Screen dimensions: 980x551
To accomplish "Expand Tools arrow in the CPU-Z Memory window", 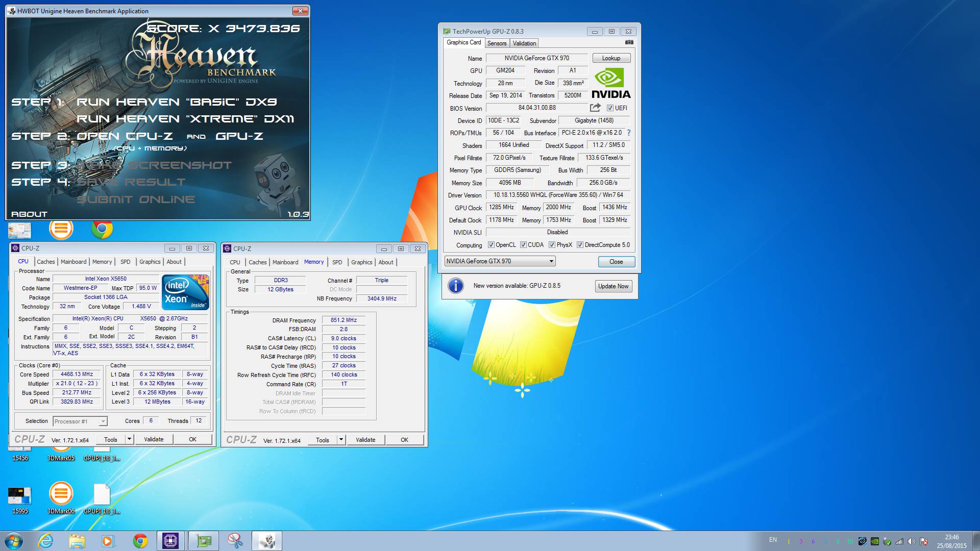I will [x=341, y=439].
